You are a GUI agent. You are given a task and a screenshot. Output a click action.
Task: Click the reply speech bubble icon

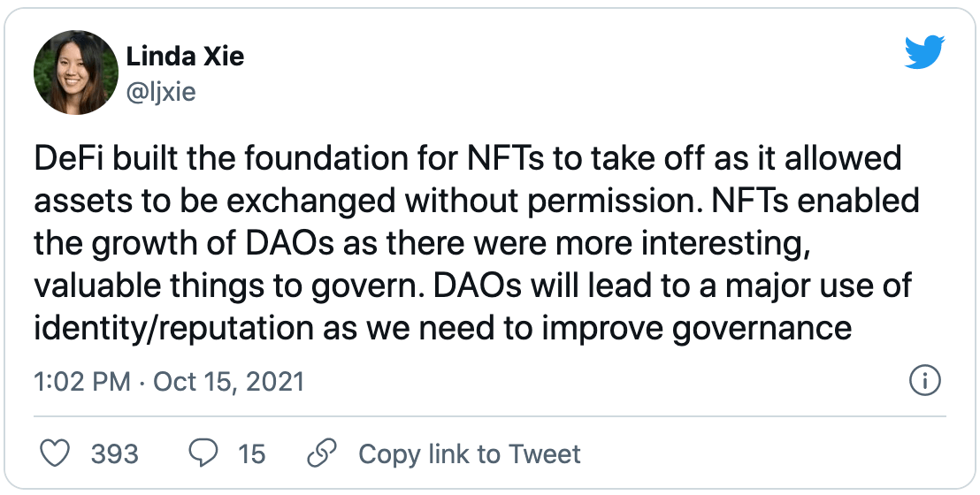(x=204, y=454)
